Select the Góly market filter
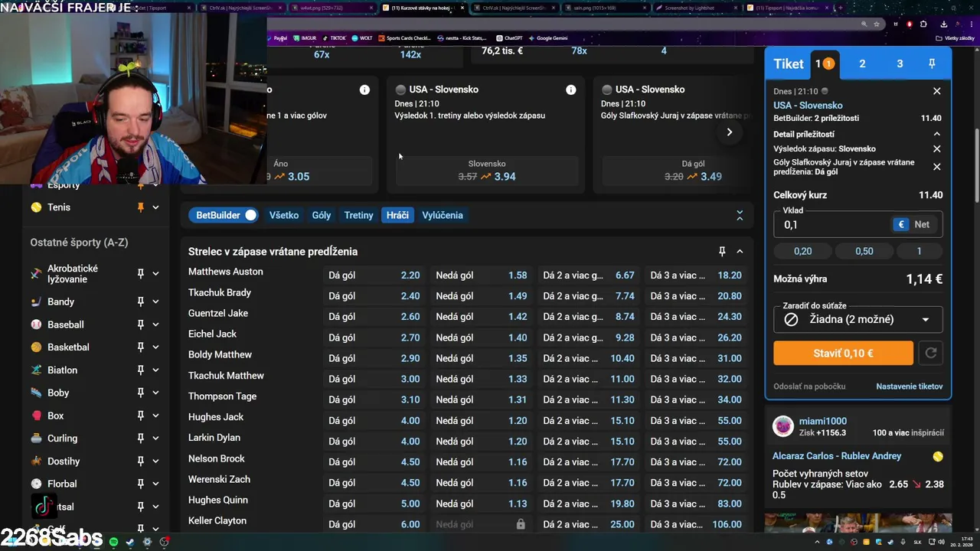This screenshot has height=551, width=980. tap(322, 215)
